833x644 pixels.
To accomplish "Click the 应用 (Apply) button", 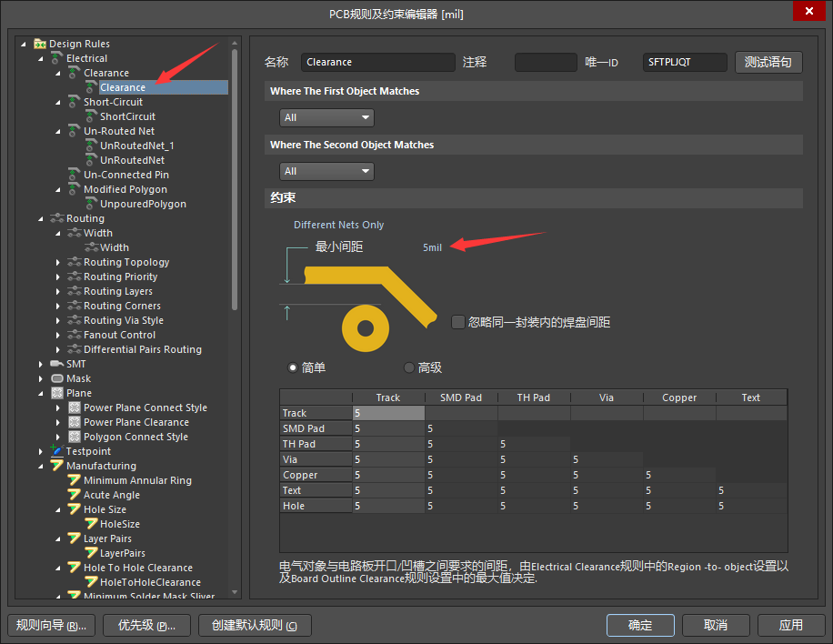I will point(790,625).
